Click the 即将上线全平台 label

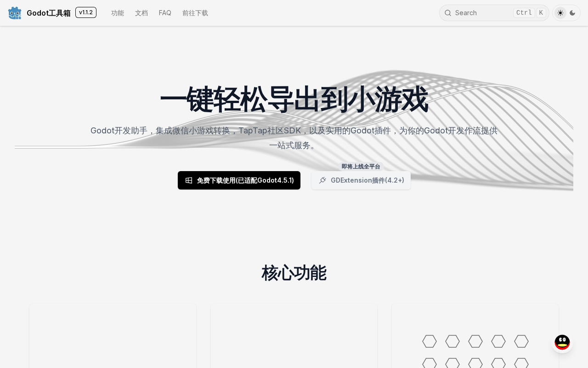(361, 167)
